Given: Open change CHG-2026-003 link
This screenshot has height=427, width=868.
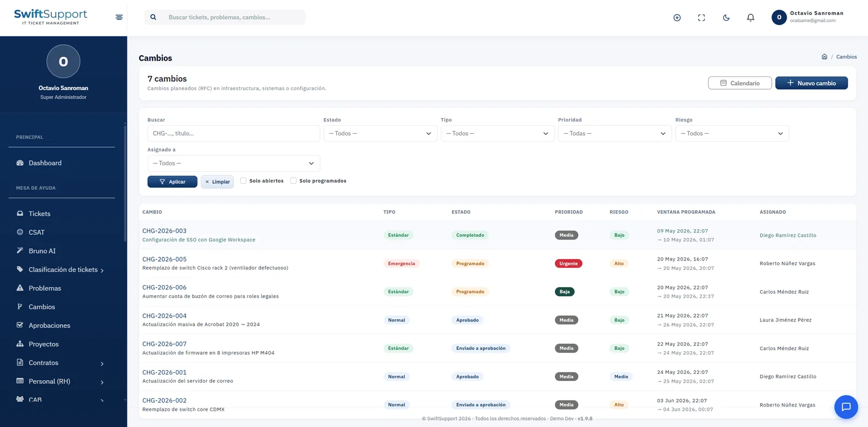Looking at the screenshot, I should [x=164, y=231].
